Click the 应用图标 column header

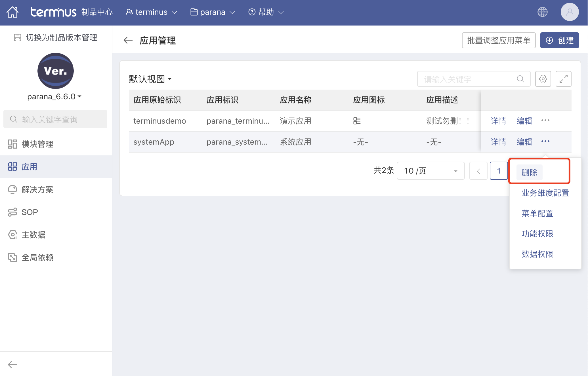tap(369, 100)
